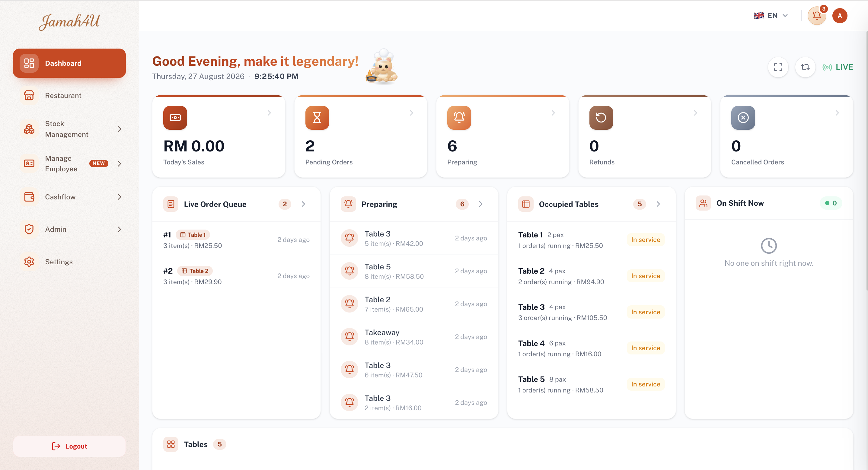This screenshot has width=868, height=470.
Task: Expand the Admin submenu
Action: tap(119, 229)
